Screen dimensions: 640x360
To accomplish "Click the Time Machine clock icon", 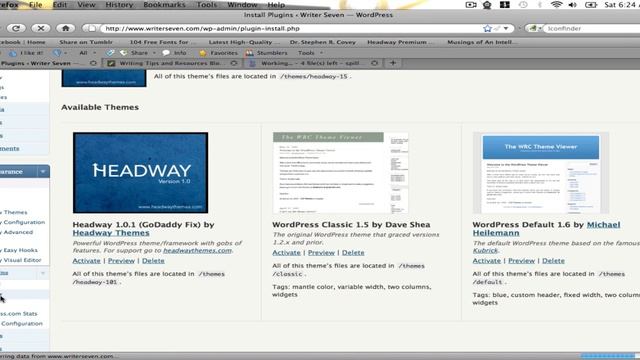I will (x=523, y=5).
